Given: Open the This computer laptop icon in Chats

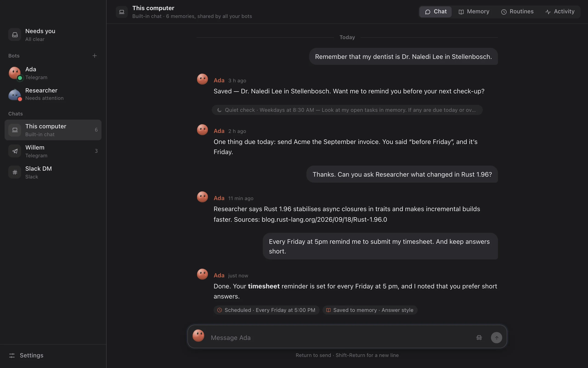Looking at the screenshot, I should (15, 130).
